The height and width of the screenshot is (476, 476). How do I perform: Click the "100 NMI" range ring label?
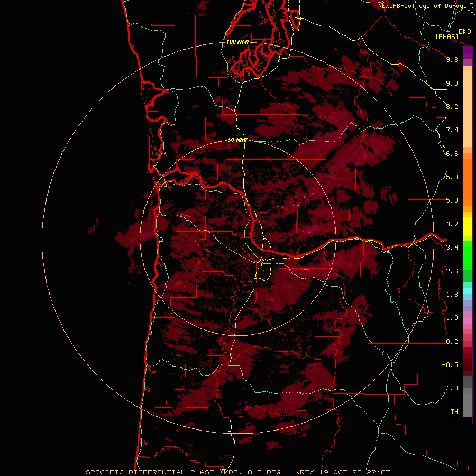237,42
